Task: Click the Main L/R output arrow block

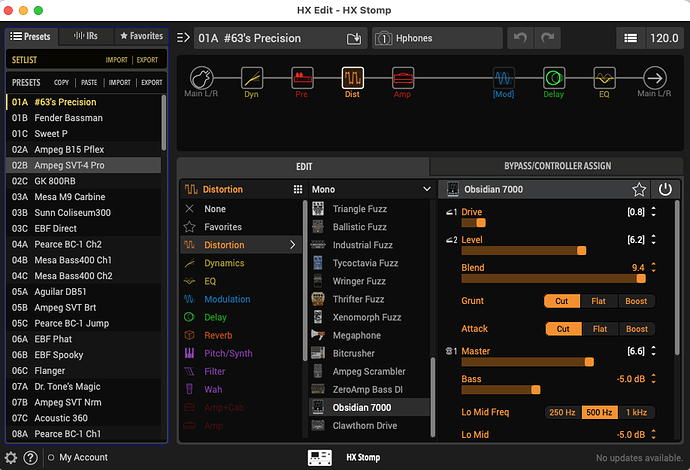Action: (x=655, y=78)
